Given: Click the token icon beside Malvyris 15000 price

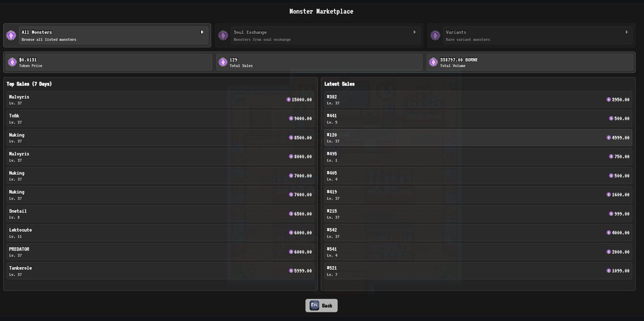Looking at the screenshot, I should pos(289,99).
